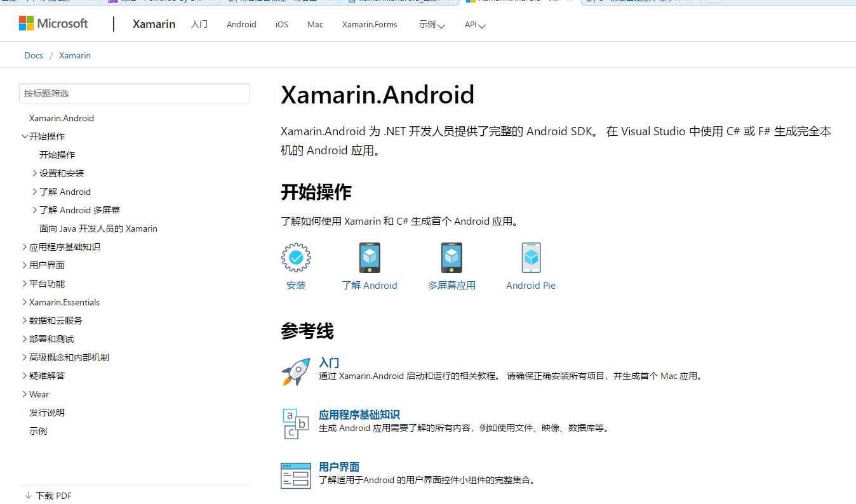Open Mac in the top navigation bar
The width and height of the screenshot is (856, 504).
click(x=316, y=24)
